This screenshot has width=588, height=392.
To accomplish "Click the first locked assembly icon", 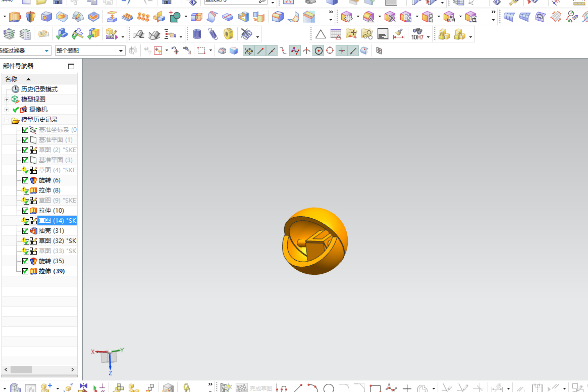I will point(444,34).
